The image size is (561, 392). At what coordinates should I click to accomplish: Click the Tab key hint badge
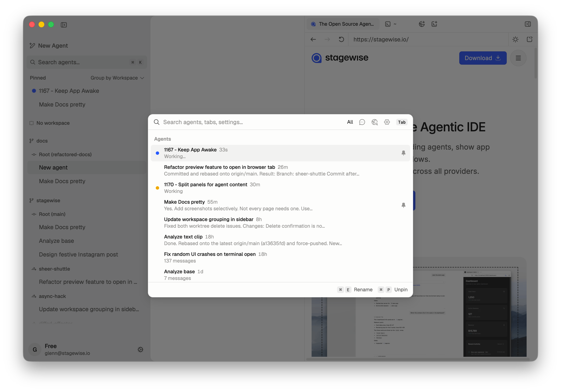(401, 122)
